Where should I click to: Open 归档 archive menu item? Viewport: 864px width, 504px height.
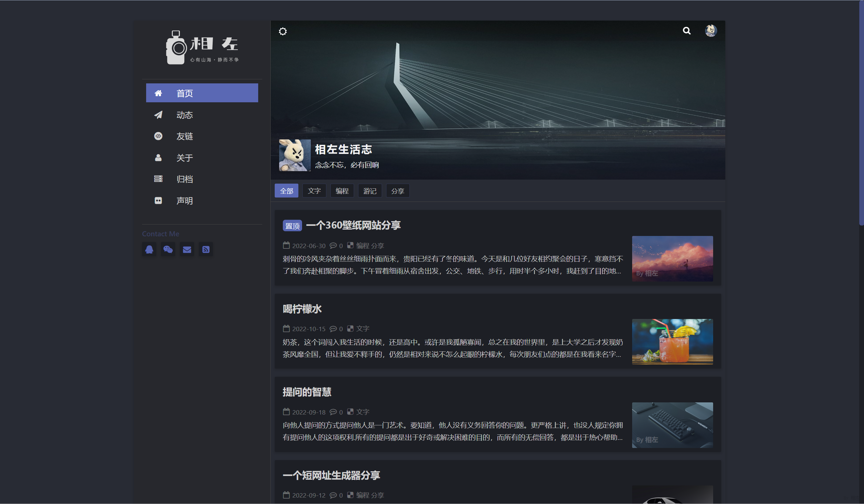click(185, 179)
